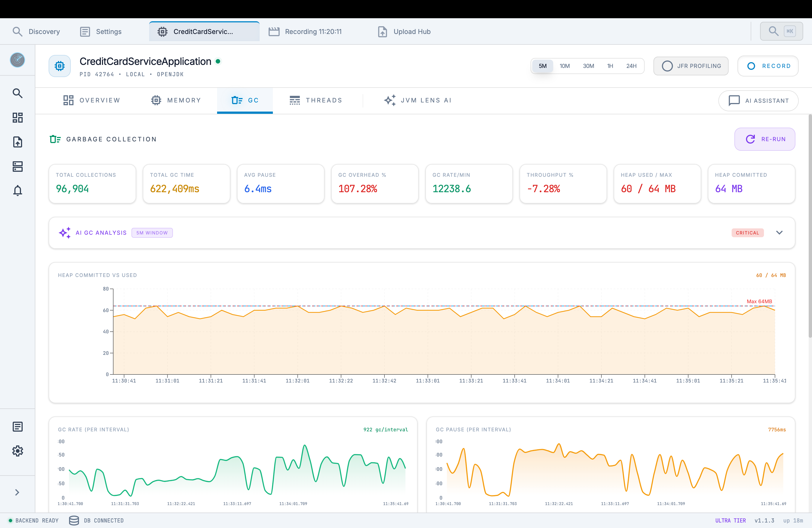Click the radar logo icon at top-left
The height and width of the screenshot is (528, 812).
pos(17,60)
